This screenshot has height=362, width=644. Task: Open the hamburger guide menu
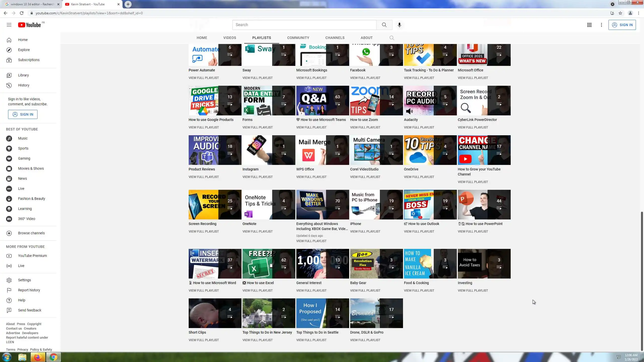[x=9, y=25]
